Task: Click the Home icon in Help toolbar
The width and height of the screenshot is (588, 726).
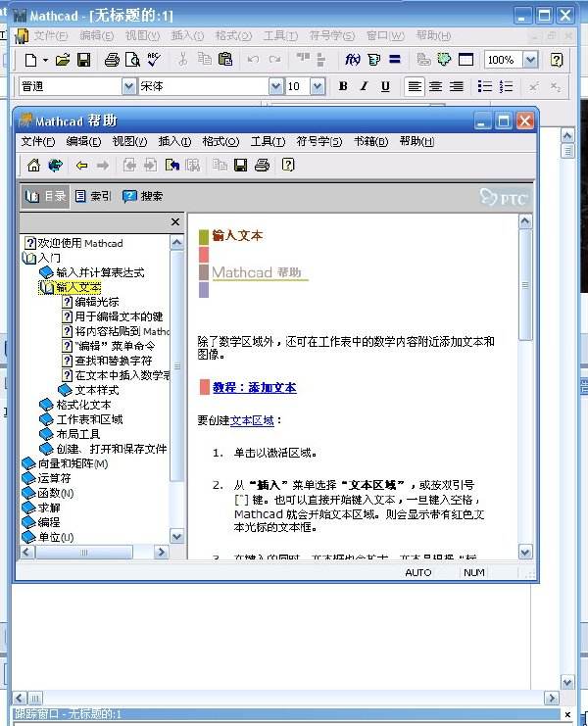Action: pyautogui.click(x=33, y=166)
